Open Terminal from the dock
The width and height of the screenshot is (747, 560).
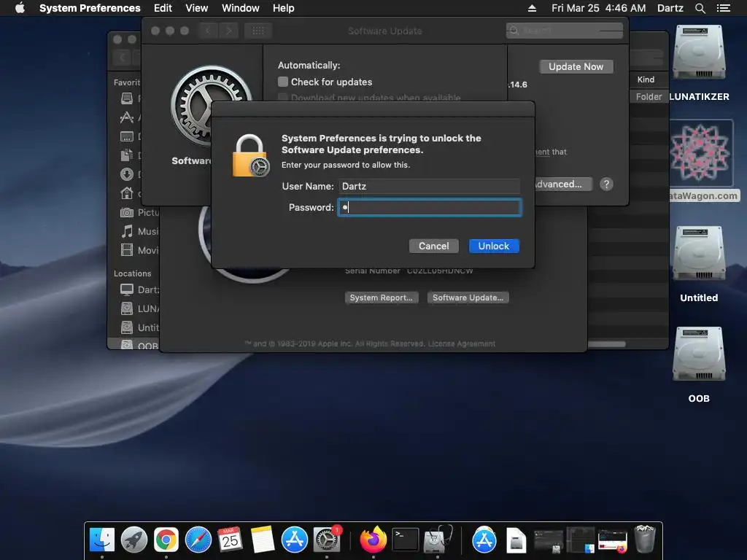pos(405,540)
